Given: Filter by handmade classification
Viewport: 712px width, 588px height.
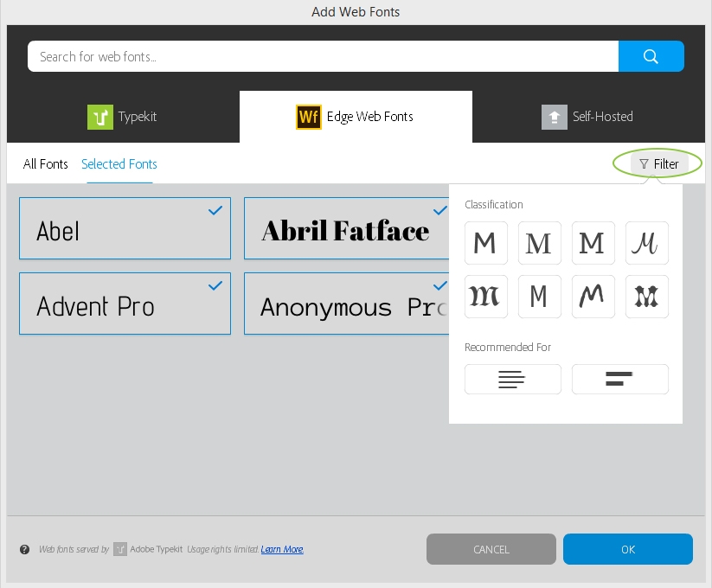Looking at the screenshot, I should click(593, 297).
